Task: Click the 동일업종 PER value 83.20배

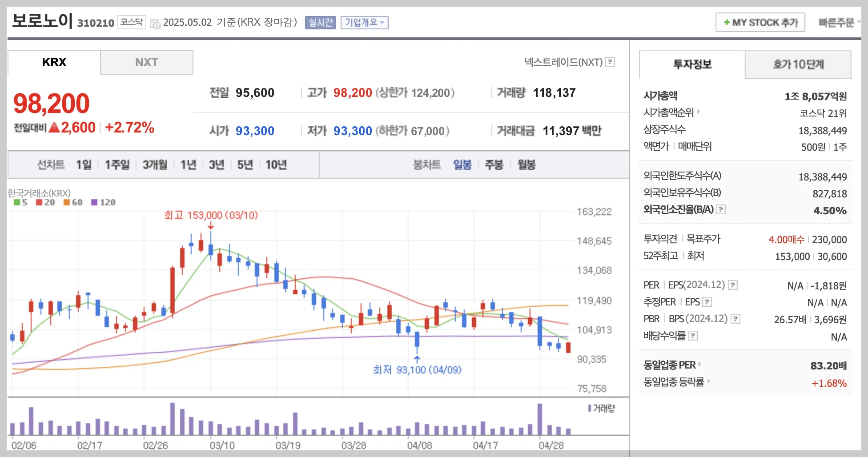Action: click(x=828, y=366)
